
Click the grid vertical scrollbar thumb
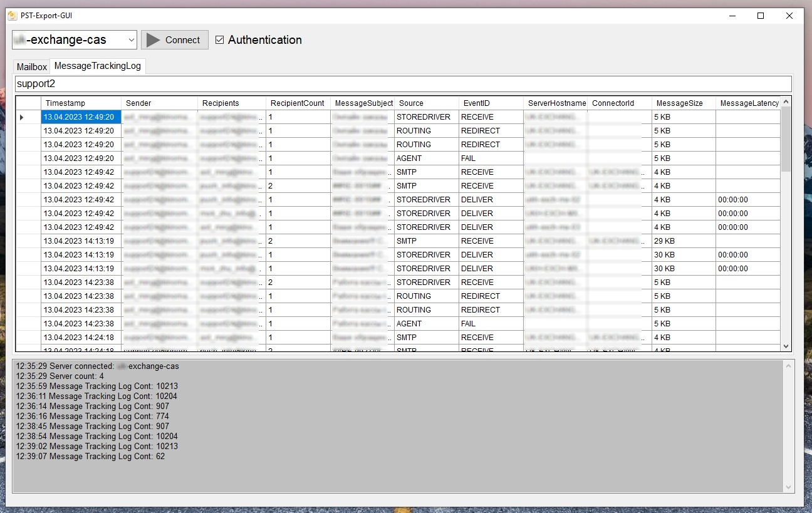point(786,139)
